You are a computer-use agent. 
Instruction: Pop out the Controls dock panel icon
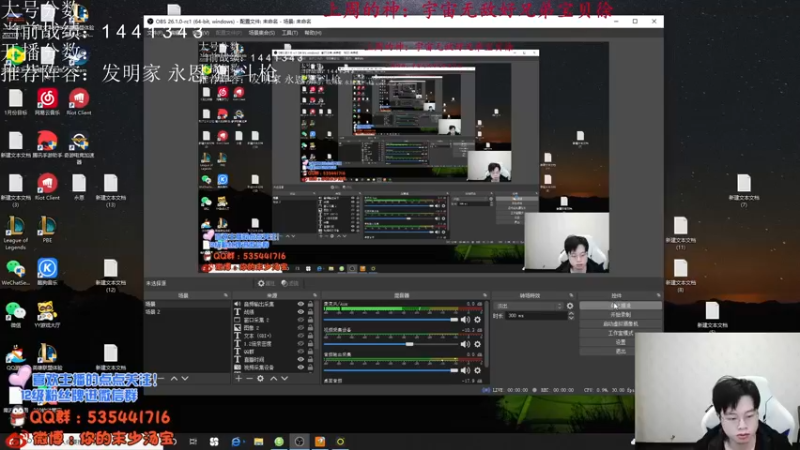[658, 295]
